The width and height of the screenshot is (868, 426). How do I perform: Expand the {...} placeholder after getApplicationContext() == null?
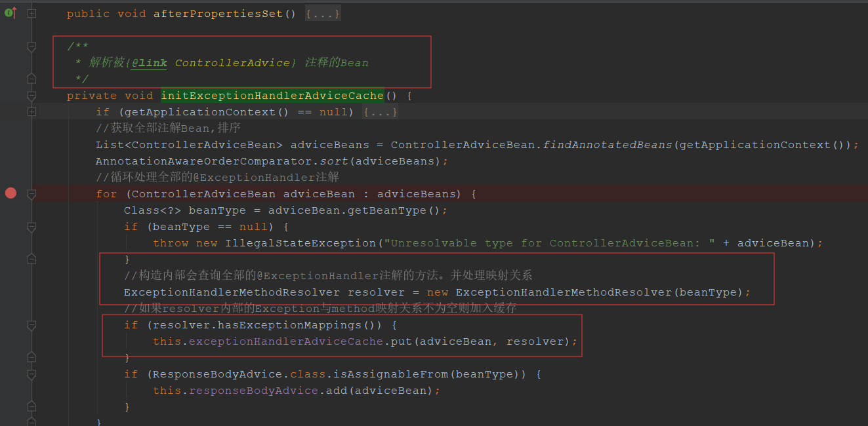[381, 112]
